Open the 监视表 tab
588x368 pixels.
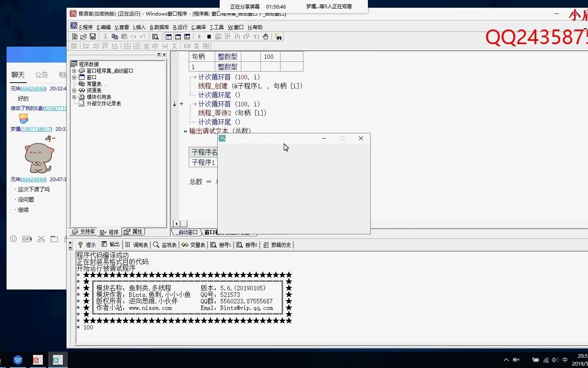click(x=165, y=245)
